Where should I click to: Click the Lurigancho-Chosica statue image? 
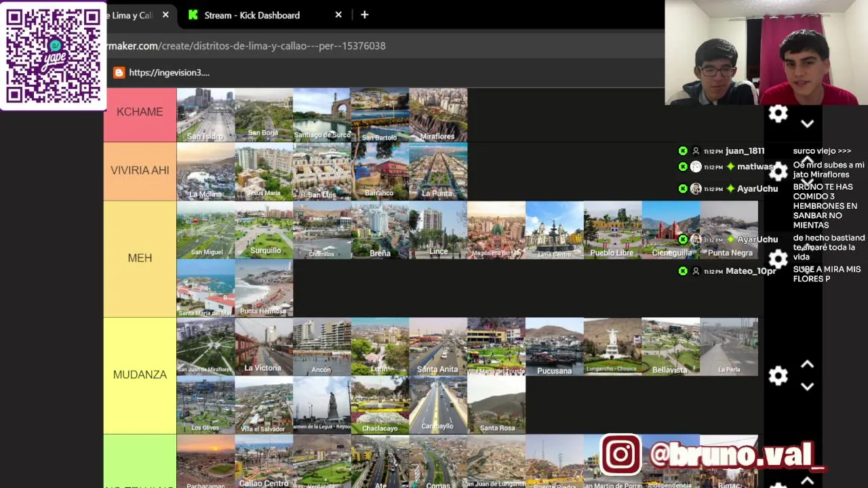tap(612, 346)
